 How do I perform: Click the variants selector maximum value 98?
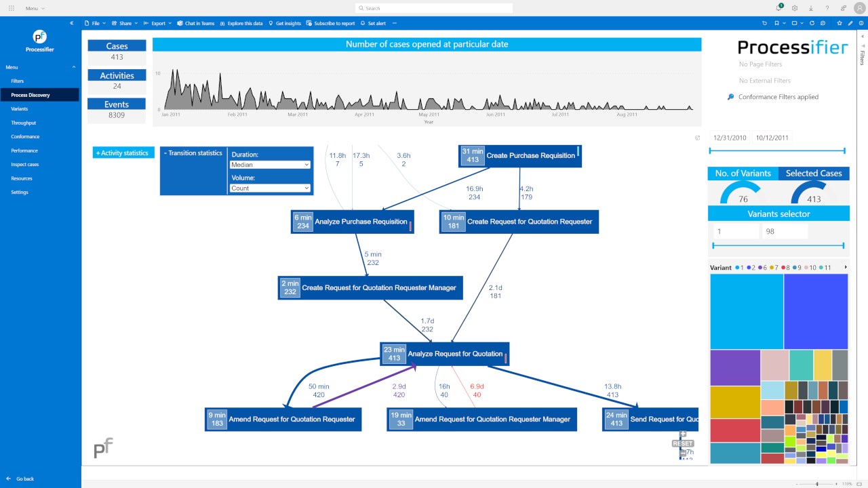click(785, 231)
